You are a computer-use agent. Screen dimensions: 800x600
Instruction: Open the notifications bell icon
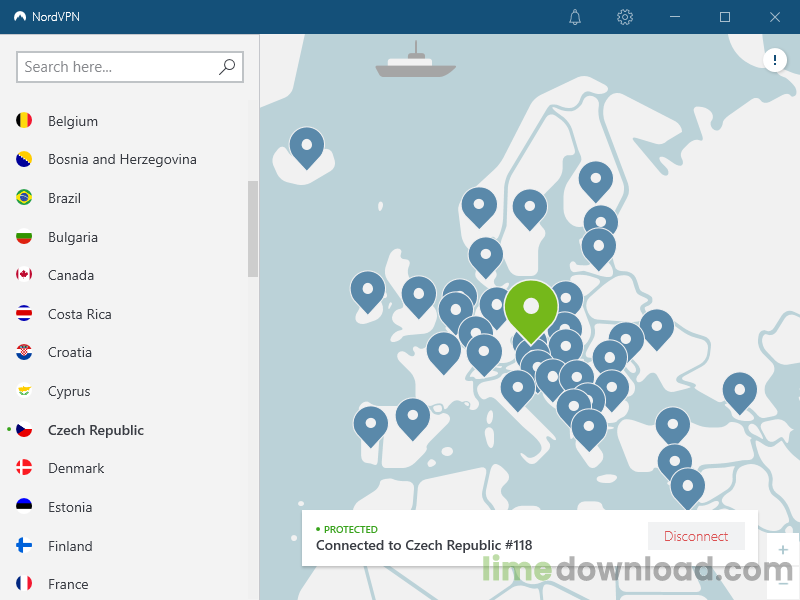(x=575, y=17)
